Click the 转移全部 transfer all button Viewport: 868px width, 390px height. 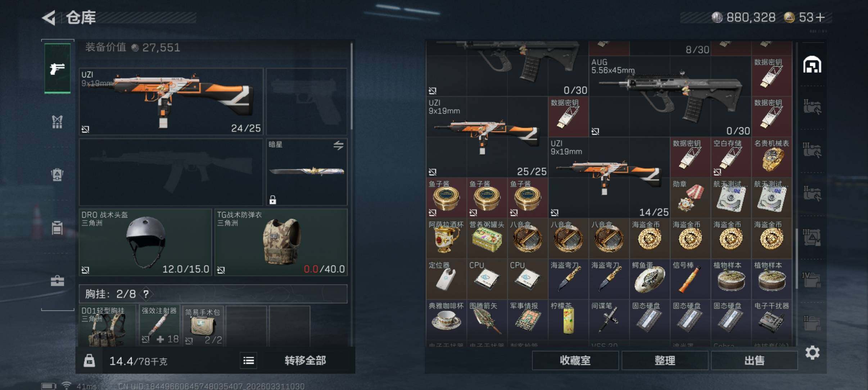305,360
